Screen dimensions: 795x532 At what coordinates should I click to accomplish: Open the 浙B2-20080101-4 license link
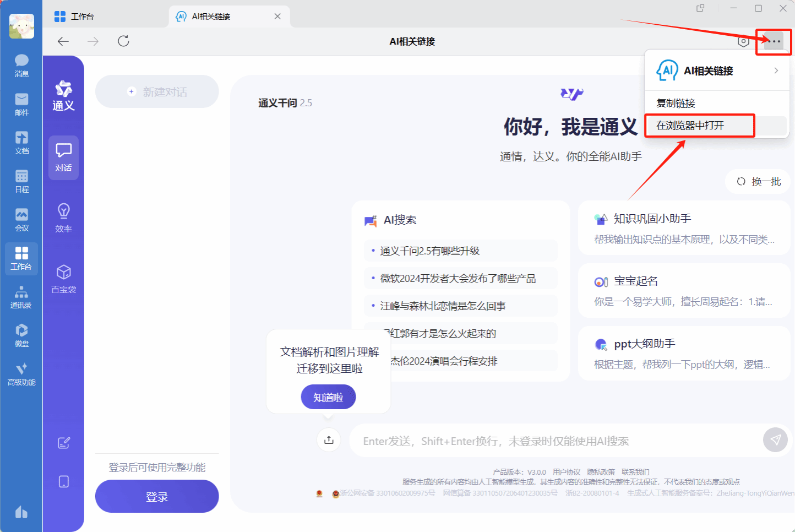592,493
